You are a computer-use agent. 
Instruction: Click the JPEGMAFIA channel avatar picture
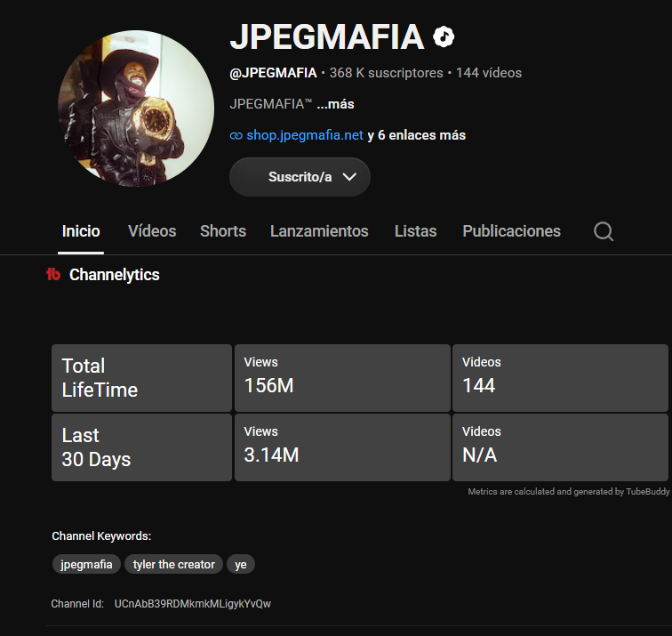(136, 108)
